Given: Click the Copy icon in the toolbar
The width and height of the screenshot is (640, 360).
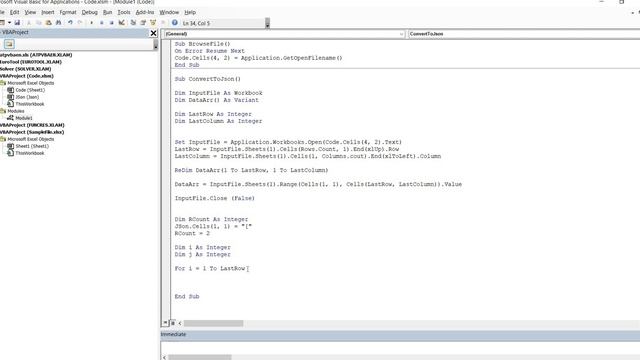Looking at the screenshot, I should click(38, 23).
